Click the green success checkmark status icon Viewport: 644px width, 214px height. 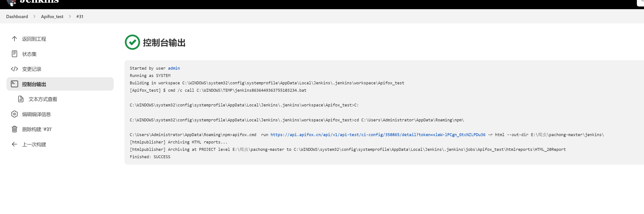[x=132, y=42]
